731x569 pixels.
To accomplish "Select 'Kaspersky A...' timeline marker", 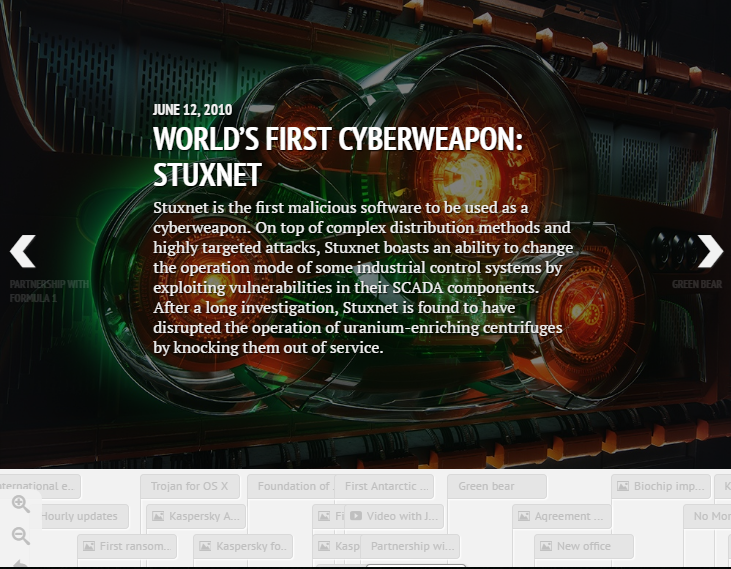I will pyautogui.click(x=196, y=516).
